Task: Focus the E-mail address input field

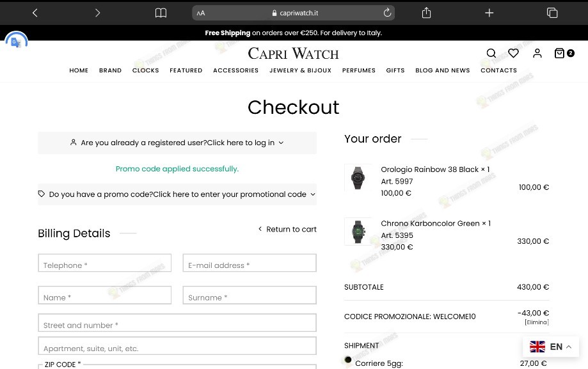Action: click(250, 263)
